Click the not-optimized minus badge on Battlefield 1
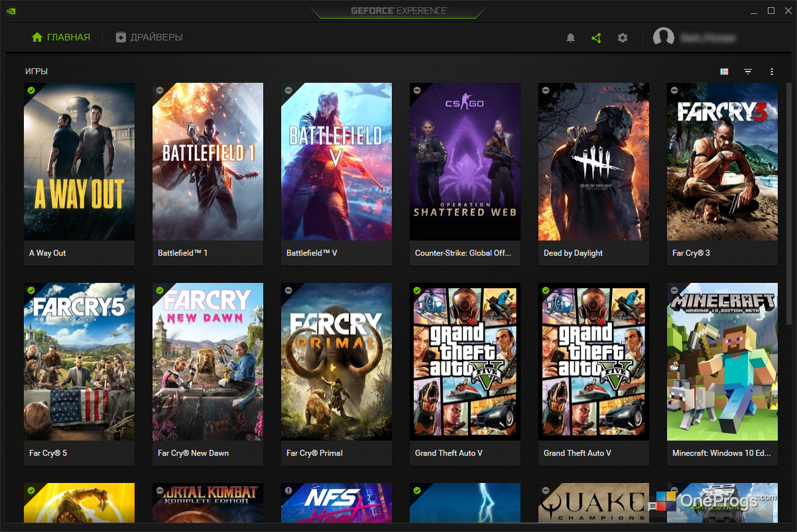Image resolution: width=797 pixels, height=532 pixels. pos(160,90)
